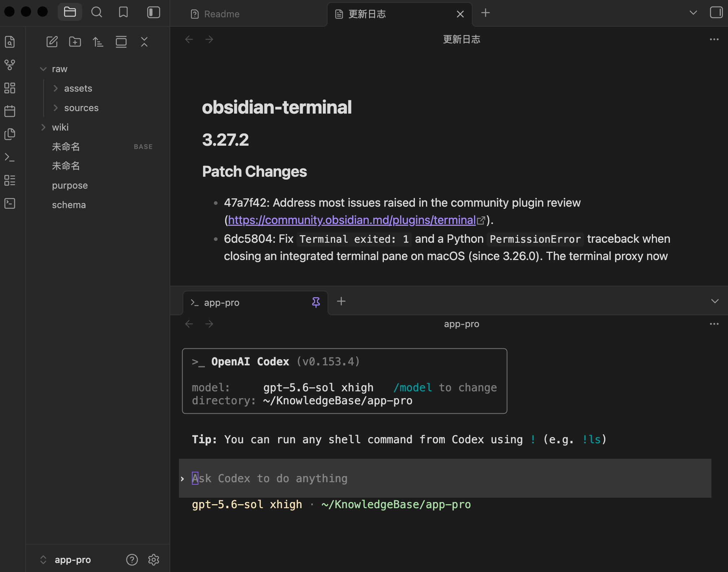The height and width of the screenshot is (572, 728).
Task: Open the daily note calendar icon
Action: 10,111
